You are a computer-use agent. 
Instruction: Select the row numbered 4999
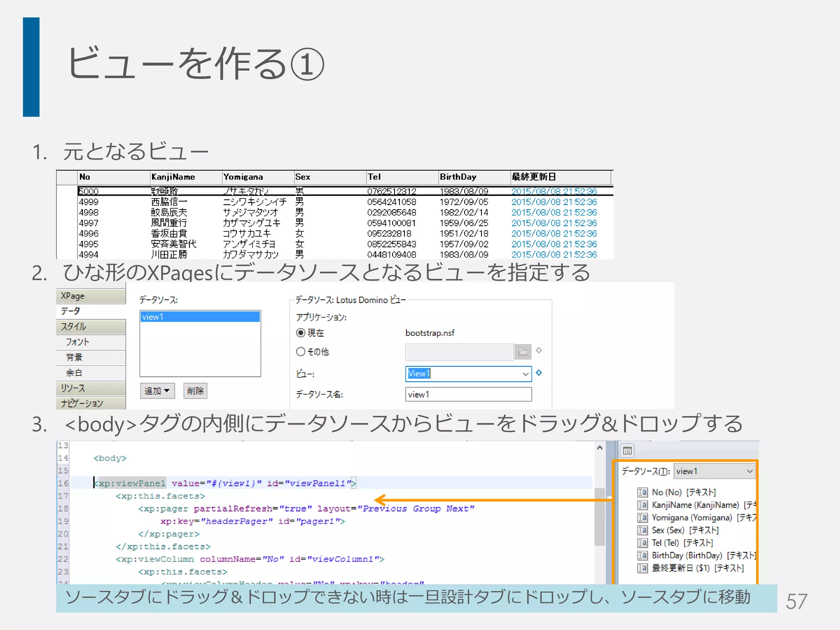tap(345, 202)
